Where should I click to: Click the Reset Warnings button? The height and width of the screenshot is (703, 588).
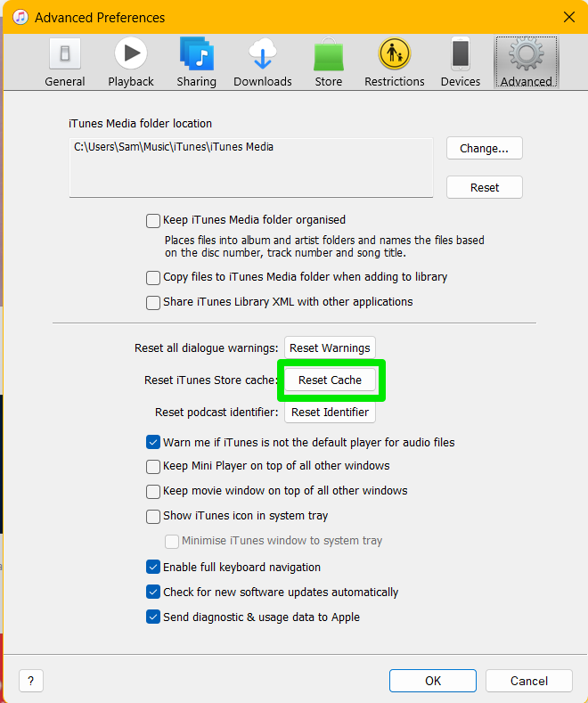[x=330, y=347]
